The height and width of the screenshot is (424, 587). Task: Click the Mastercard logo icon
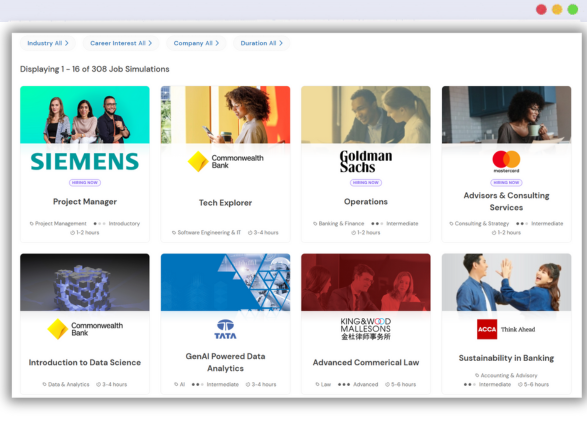(x=506, y=162)
